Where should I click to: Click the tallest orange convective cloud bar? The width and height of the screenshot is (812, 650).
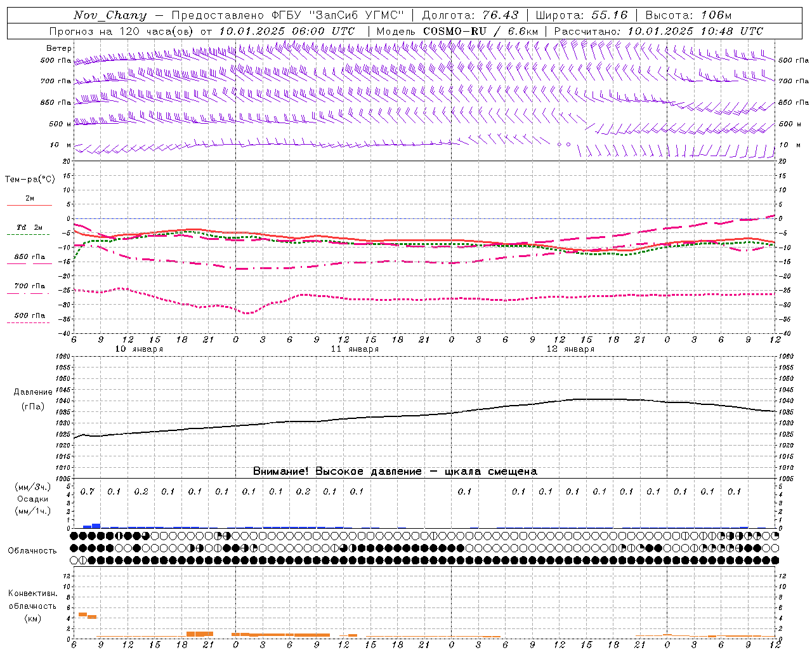(82, 614)
